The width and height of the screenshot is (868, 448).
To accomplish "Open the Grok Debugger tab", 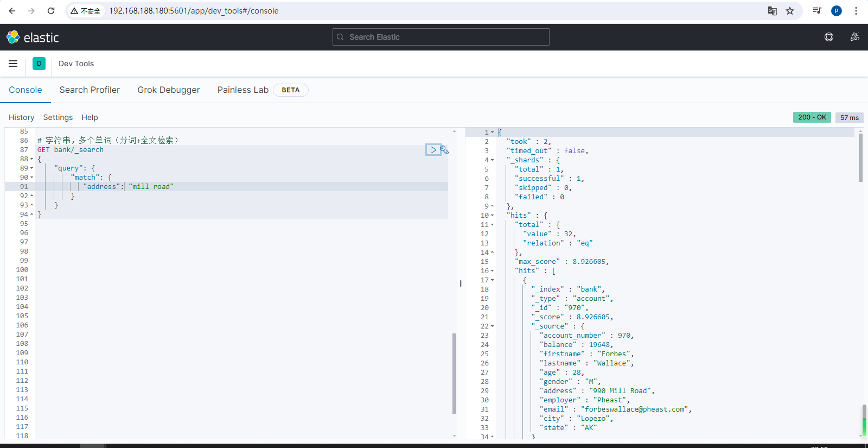I will click(169, 90).
